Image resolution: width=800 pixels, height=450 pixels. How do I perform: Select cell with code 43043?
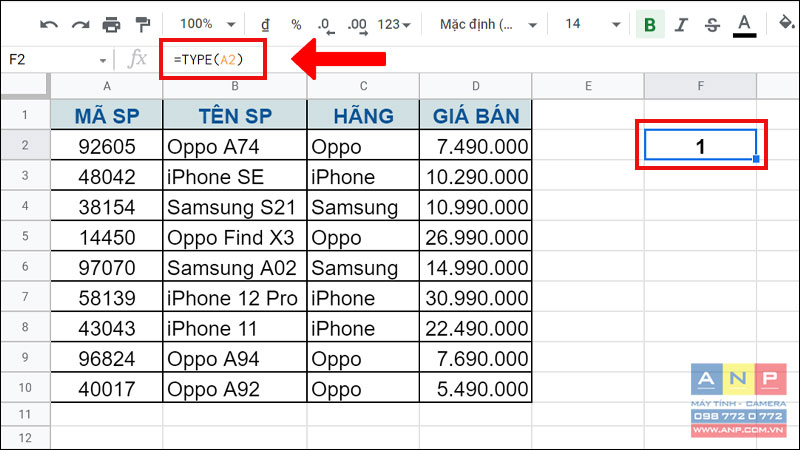pos(107,328)
